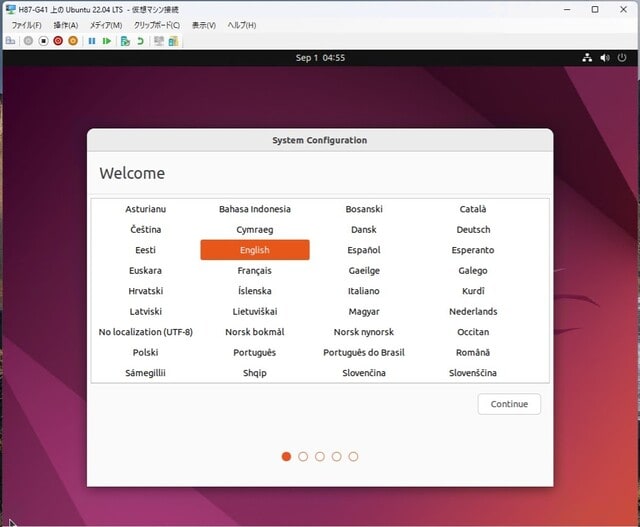Choose Shqip language

pyautogui.click(x=255, y=373)
